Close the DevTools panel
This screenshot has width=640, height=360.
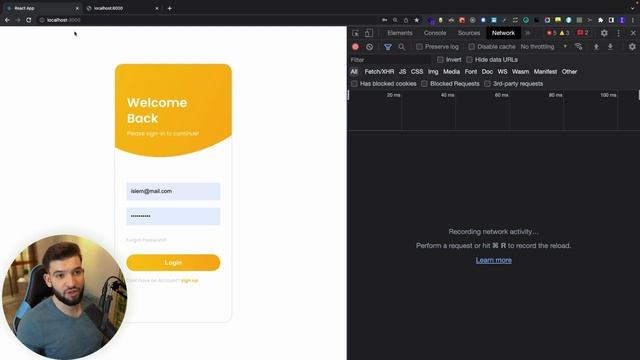[x=633, y=33]
